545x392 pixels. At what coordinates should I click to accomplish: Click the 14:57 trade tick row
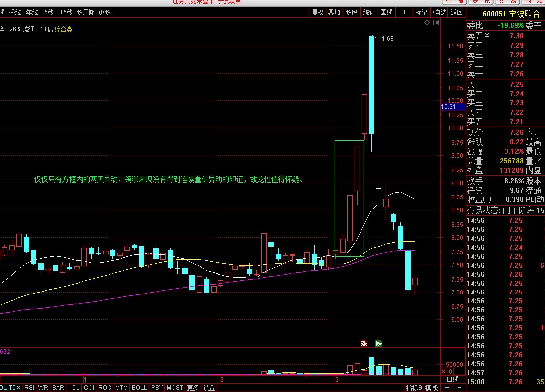(x=505, y=373)
